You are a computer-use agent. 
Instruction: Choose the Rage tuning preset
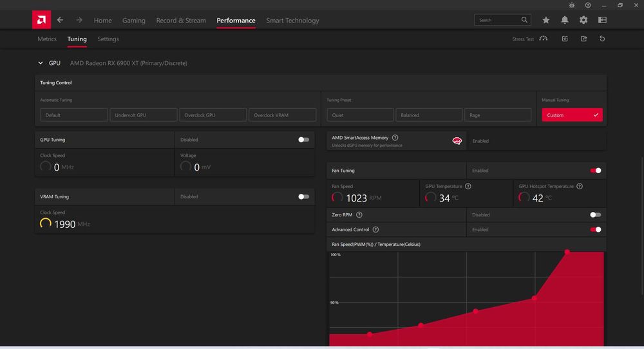498,115
